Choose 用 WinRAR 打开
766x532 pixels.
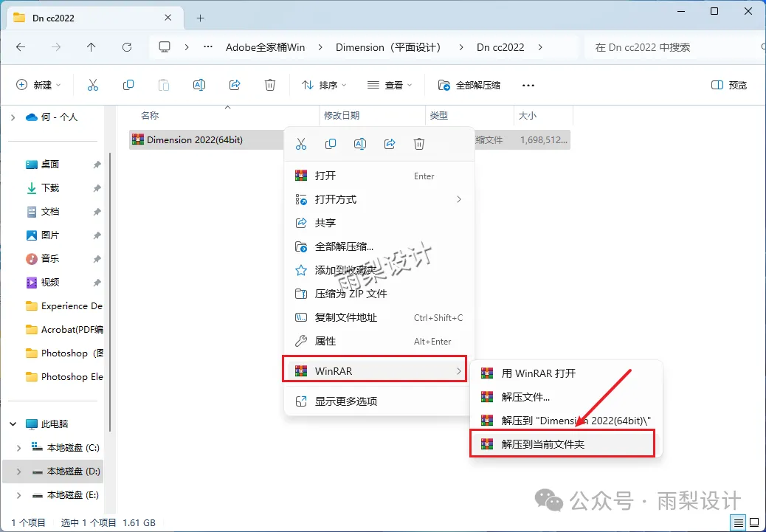(x=566, y=373)
